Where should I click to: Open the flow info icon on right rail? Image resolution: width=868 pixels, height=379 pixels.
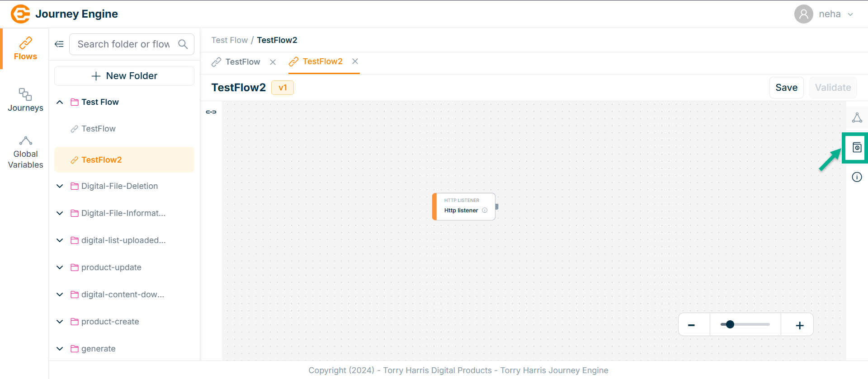[x=857, y=177]
